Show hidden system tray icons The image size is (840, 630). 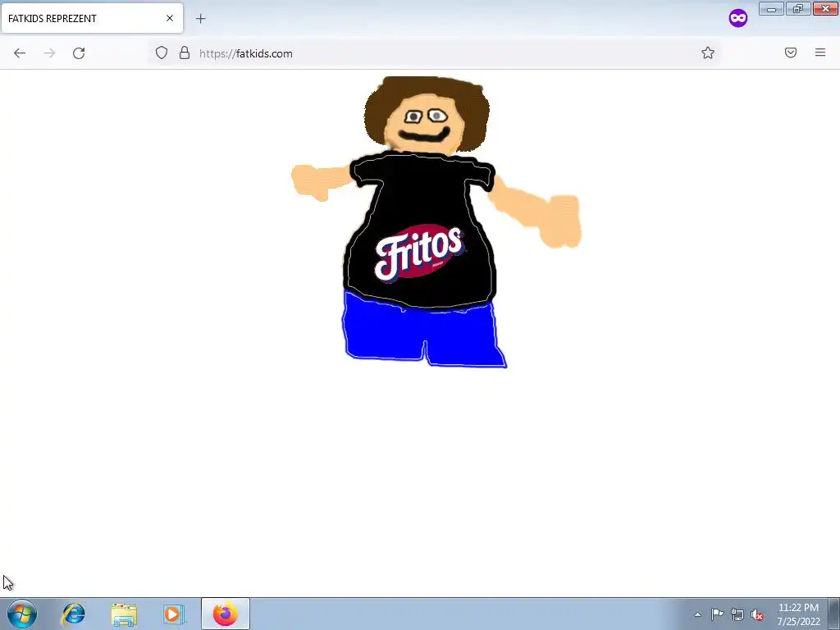(697, 614)
